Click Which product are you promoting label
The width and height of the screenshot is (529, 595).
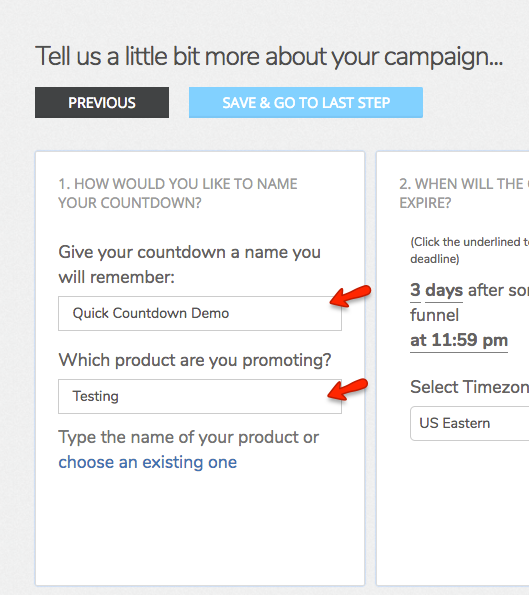[195, 360]
